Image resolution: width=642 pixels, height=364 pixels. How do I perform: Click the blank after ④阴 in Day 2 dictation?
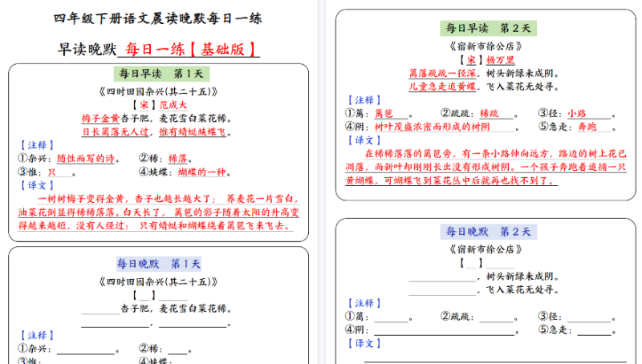tap(445, 330)
